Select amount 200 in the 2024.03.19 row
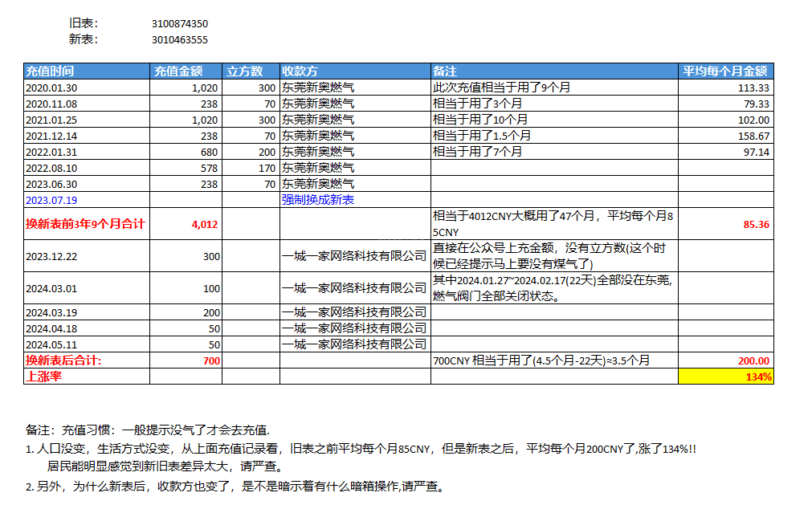The height and width of the screenshot is (509, 812). [186, 312]
